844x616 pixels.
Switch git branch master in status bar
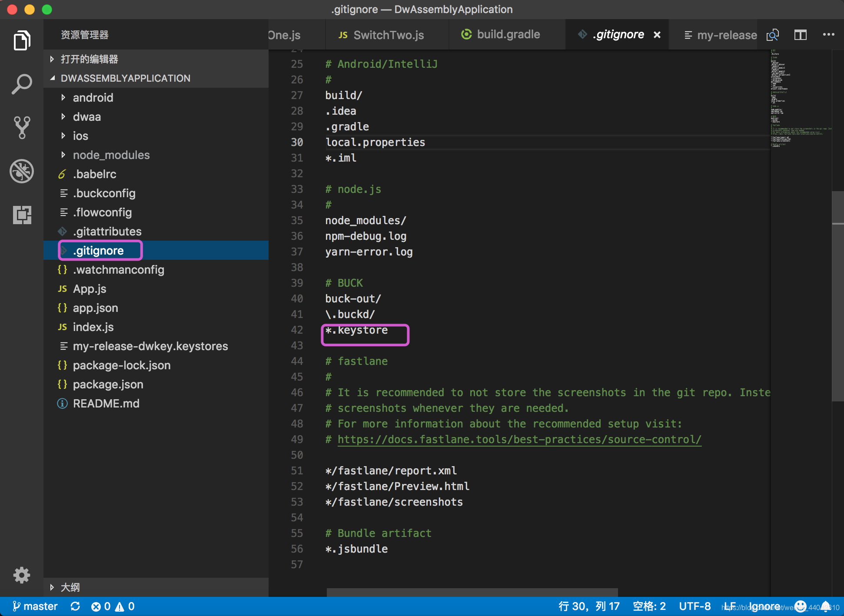(x=35, y=606)
